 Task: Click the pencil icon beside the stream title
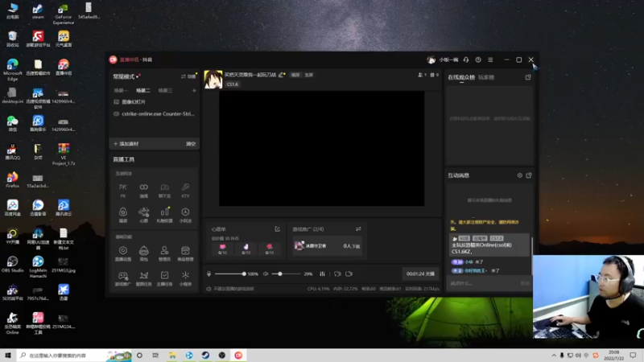pos(281,75)
